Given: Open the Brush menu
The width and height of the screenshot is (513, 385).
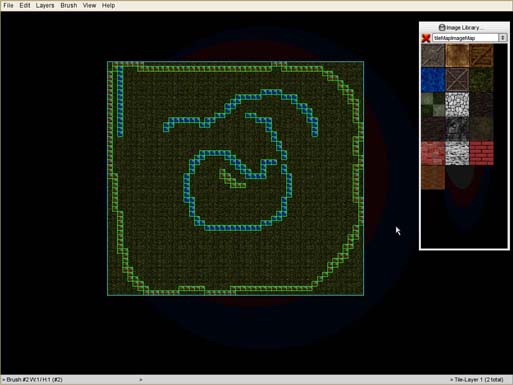Looking at the screenshot, I should (x=69, y=5).
